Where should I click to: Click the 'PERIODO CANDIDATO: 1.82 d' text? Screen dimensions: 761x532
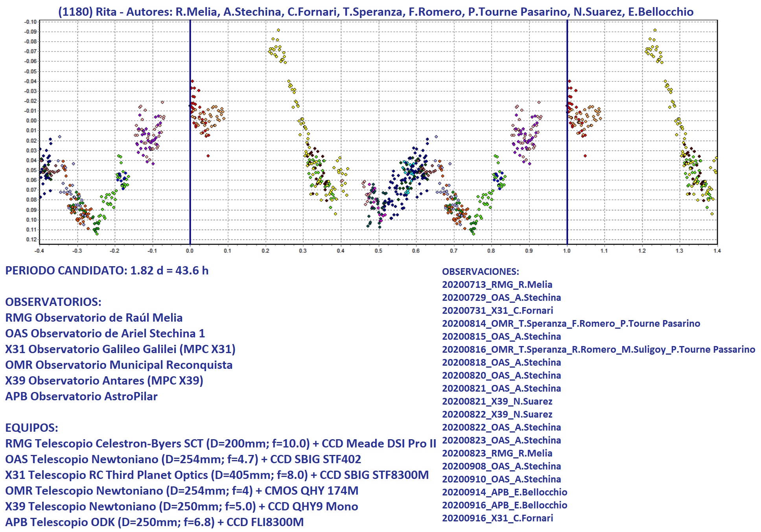click(x=107, y=271)
